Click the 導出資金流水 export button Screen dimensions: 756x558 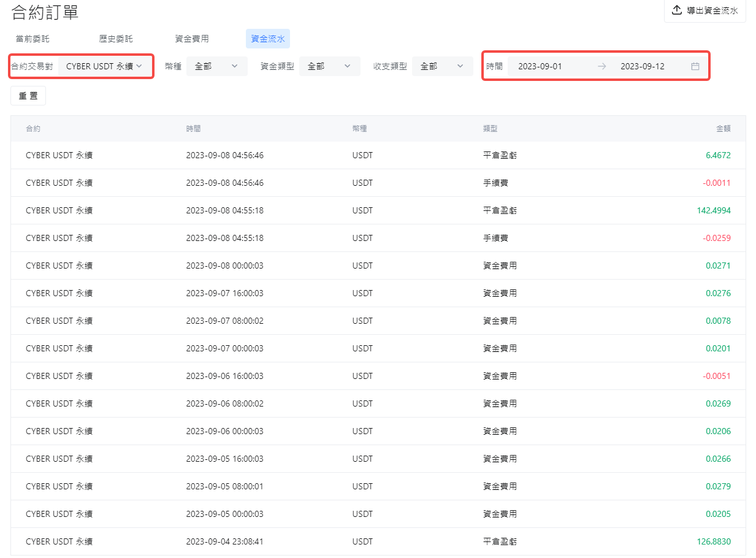click(x=705, y=10)
